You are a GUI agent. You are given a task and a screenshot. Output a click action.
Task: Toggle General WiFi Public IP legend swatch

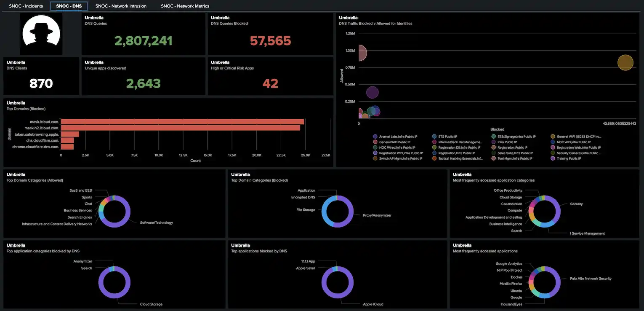375,142
